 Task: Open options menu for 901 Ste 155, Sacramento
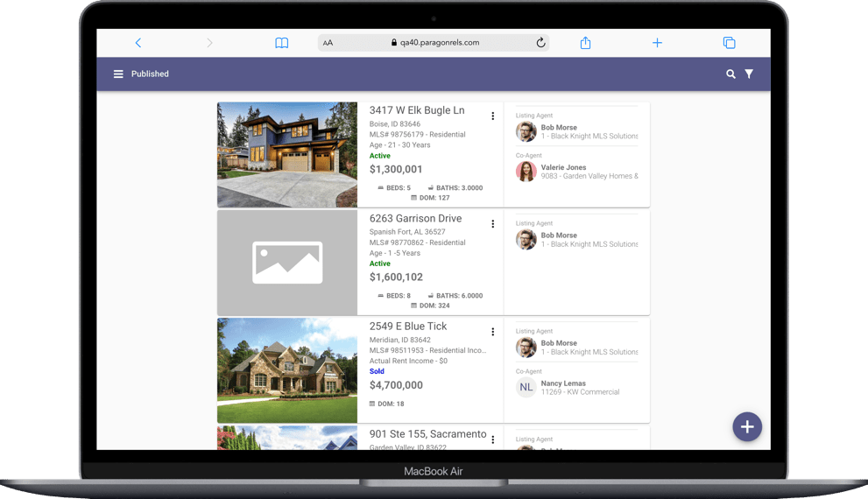click(492, 439)
